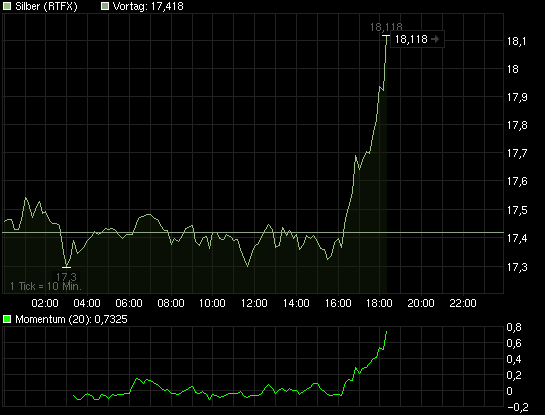This screenshot has width=545, height=415.
Task: Click the 18 price axis label
Action: coord(513,69)
